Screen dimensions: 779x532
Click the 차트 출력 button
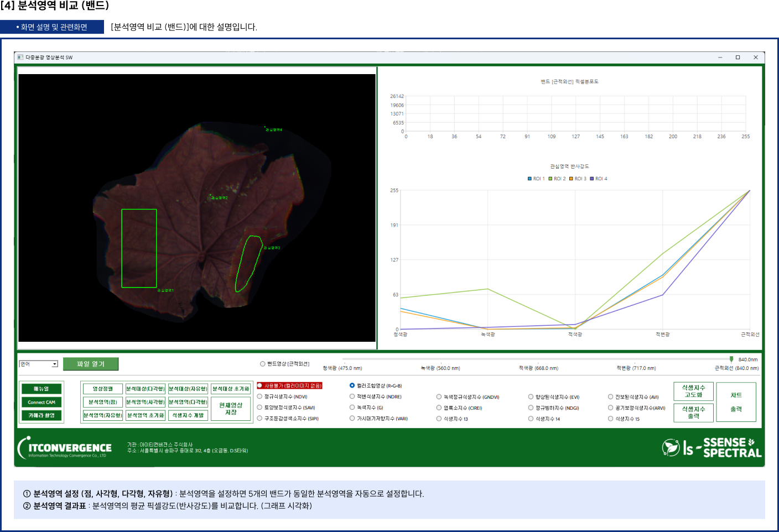coord(736,402)
